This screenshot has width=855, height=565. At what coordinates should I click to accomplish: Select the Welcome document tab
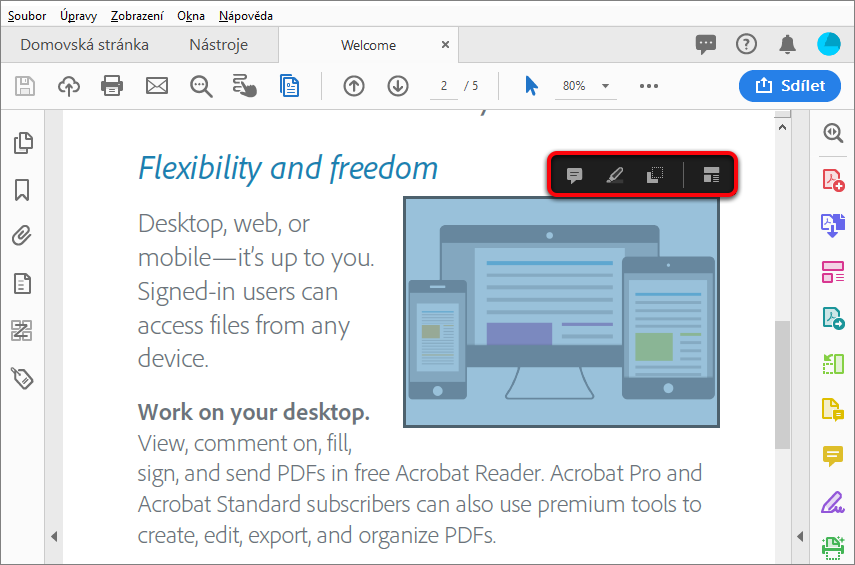[x=368, y=45]
